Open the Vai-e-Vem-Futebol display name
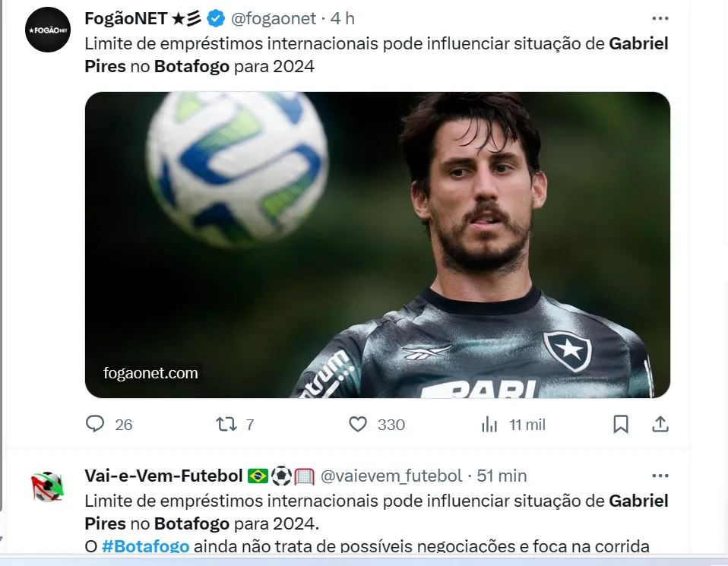This screenshot has height=566, width=728. click(163, 476)
